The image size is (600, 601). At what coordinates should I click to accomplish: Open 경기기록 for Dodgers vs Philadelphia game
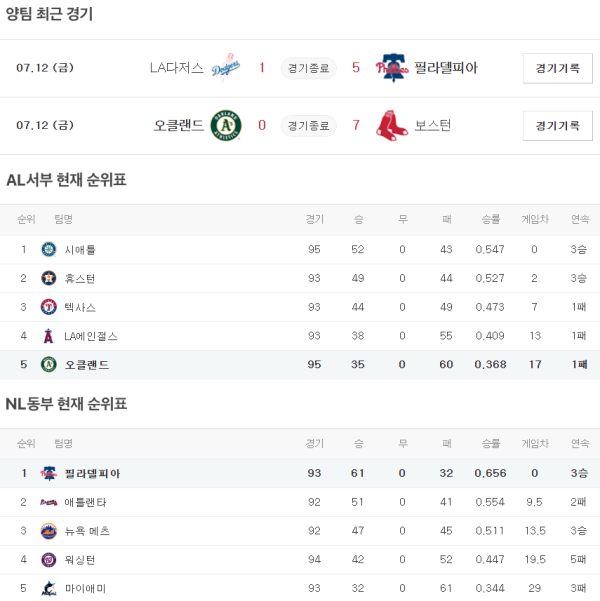click(x=557, y=68)
